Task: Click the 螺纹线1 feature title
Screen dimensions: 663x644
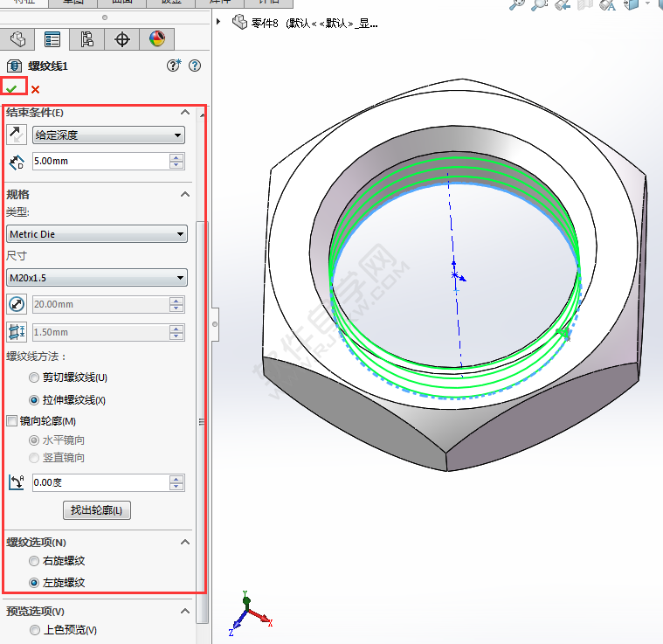Action: (48, 66)
